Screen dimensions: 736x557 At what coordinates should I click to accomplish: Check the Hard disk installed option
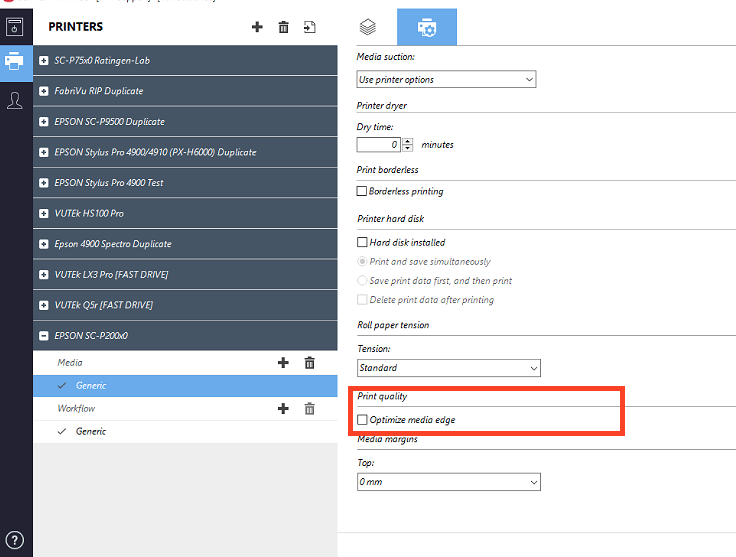coord(362,242)
